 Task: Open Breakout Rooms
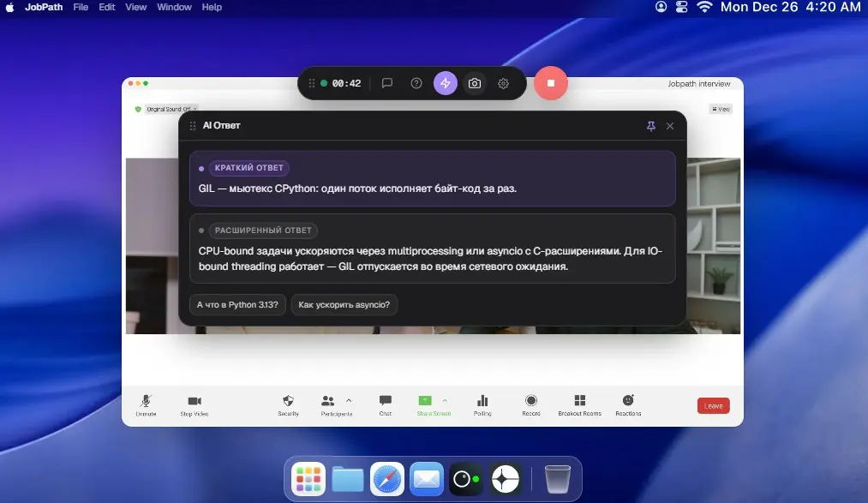coord(579,405)
